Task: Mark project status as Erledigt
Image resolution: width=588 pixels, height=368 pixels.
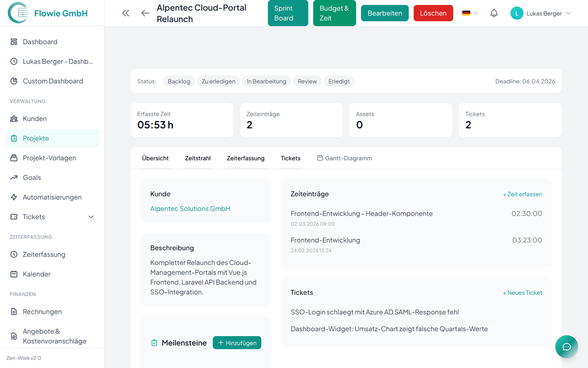Action: (339, 81)
